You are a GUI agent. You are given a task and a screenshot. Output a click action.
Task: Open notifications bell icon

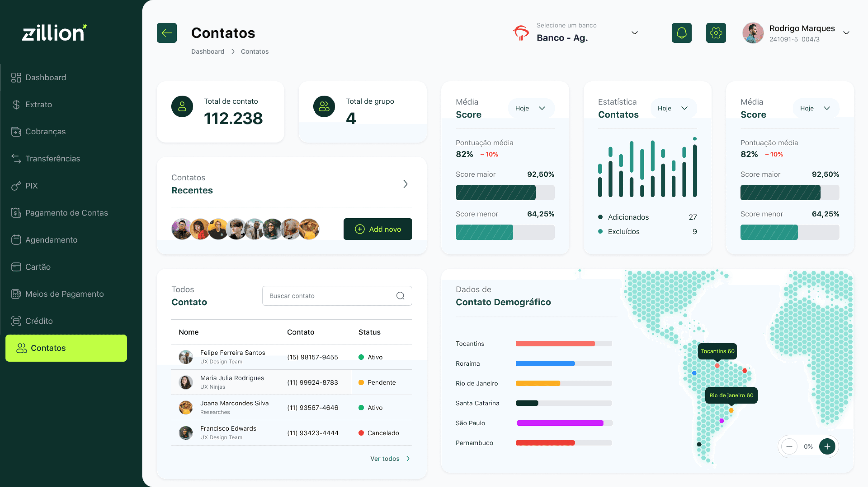[681, 33]
